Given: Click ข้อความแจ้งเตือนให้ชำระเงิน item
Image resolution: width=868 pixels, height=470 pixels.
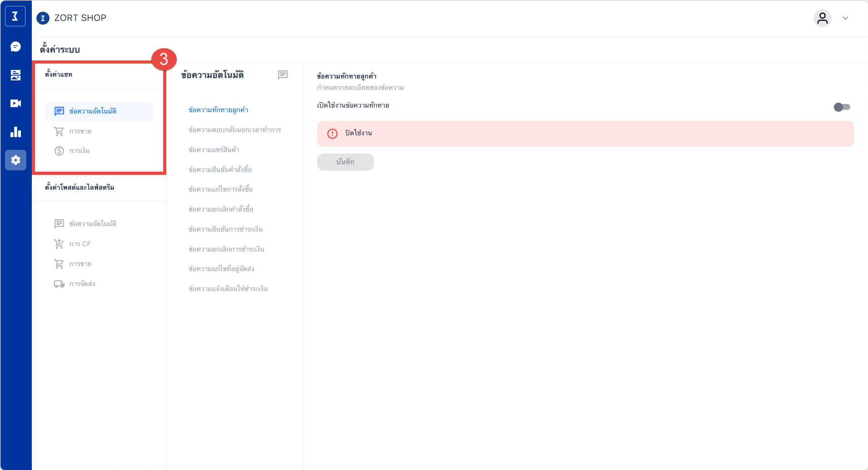Looking at the screenshot, I should click(x=228, y=289).
